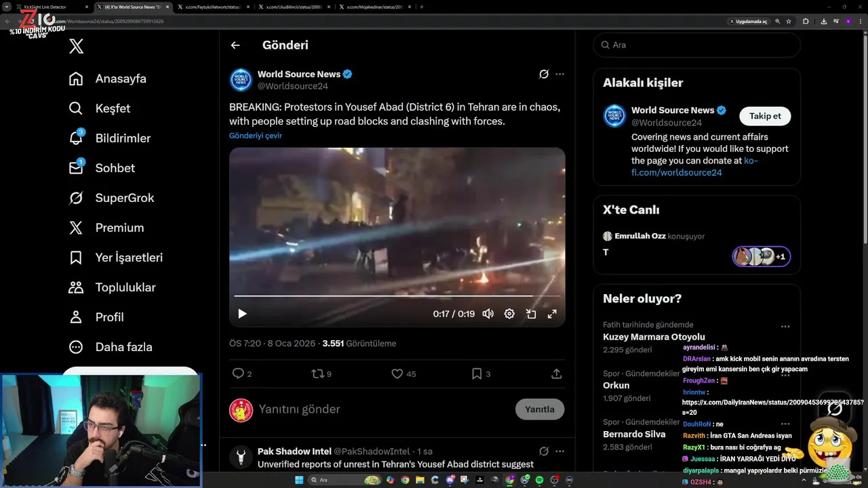Screen dimensions: 868x488
Task: Toggle picture-in-picture mode on video
Action: pos(531,314)
